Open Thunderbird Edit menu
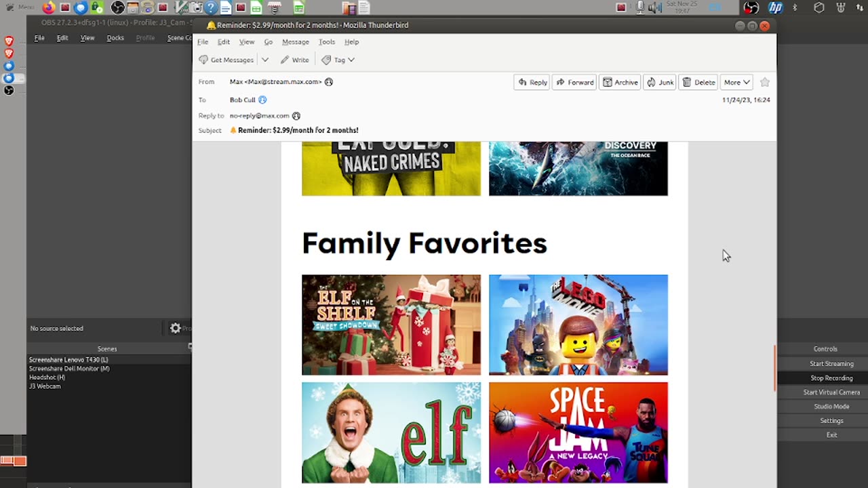Image resolution: width=868 pixels, height=488 pixels. pyautogui.click(x=224, y=42)
